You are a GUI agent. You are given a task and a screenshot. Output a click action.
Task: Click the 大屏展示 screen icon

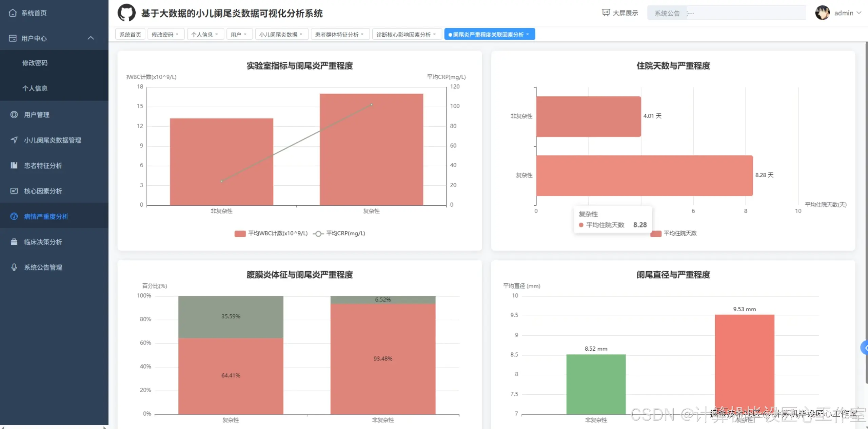click(606, 13)
